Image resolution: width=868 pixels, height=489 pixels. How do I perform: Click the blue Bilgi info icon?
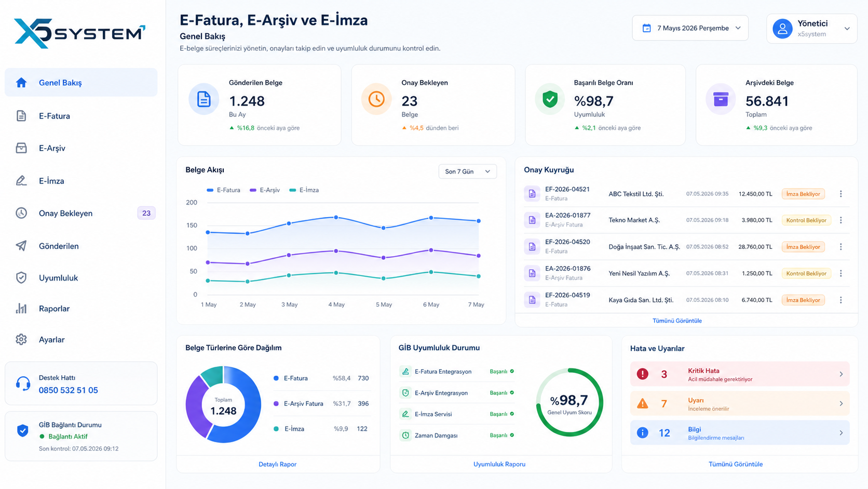tap(643, 433)
